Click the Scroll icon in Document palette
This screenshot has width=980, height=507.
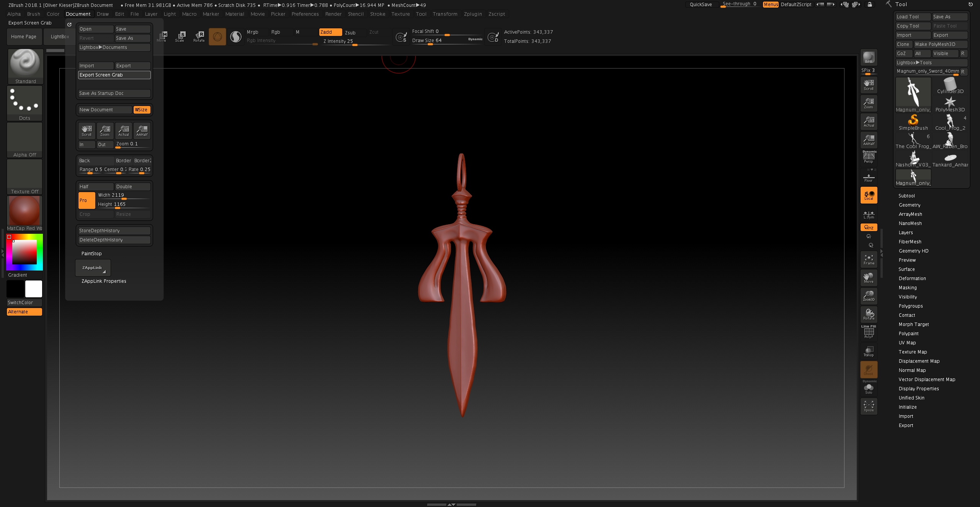point(87,131)
